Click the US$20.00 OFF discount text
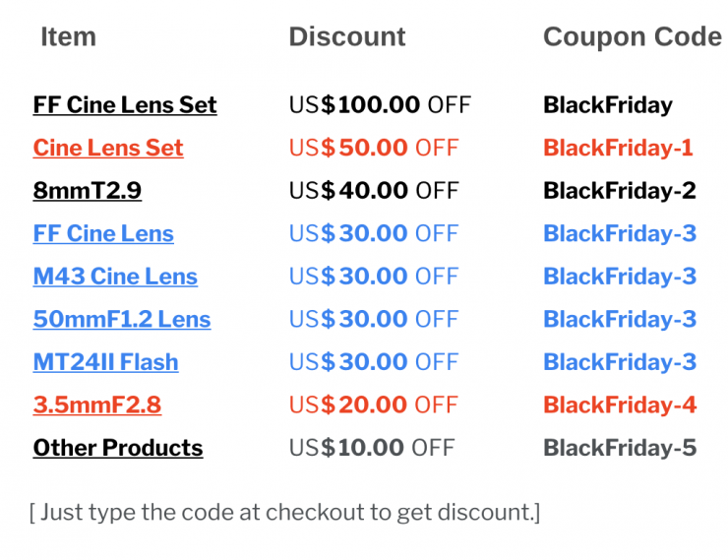This screenshot has width=728, height=560. coord(374,405)
